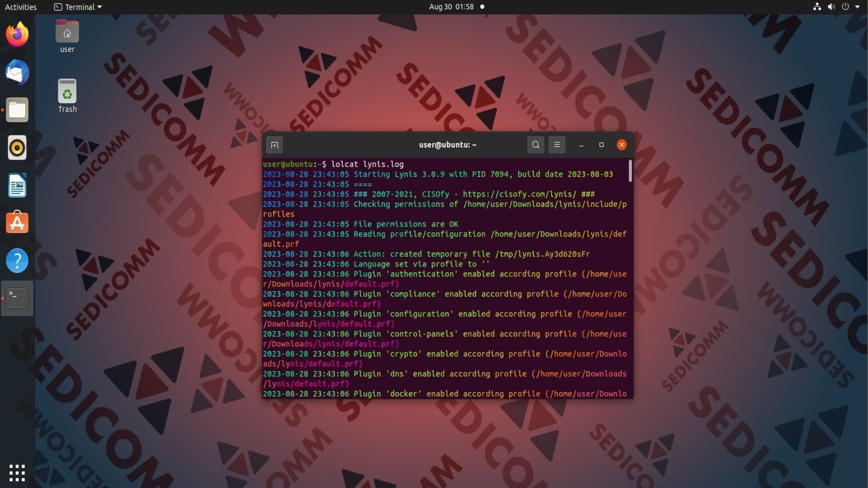Open Firefox from the dock
Image resolution: width=868 pixels, height=488 pixels.
point(17,34)
